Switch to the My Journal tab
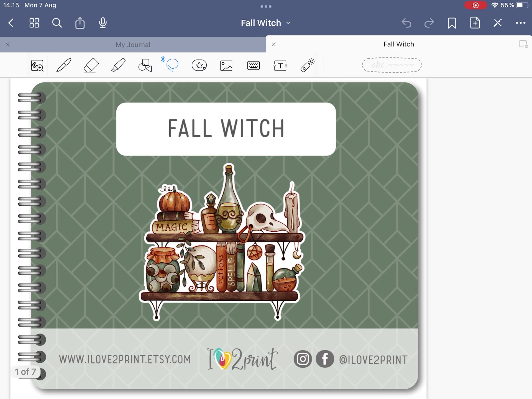 tap(133, 45)
